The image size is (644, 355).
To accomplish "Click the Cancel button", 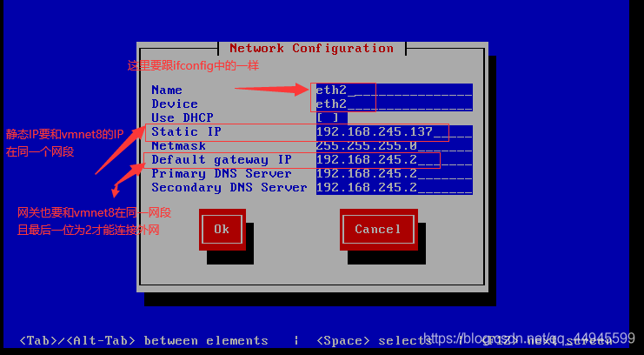I will [x=379, y=229].
